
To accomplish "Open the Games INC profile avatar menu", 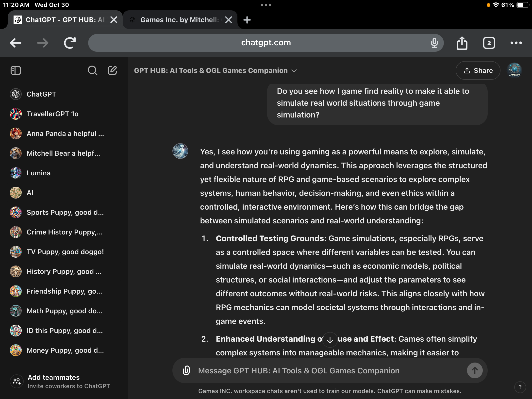I will click(x=515, y=70).
